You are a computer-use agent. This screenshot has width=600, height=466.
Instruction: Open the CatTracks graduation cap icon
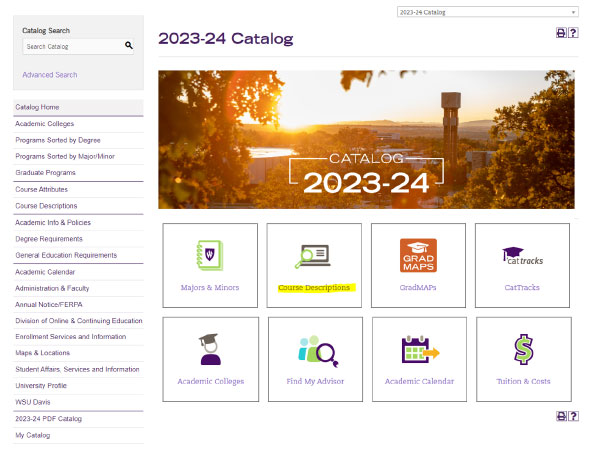tap(522, 256)
